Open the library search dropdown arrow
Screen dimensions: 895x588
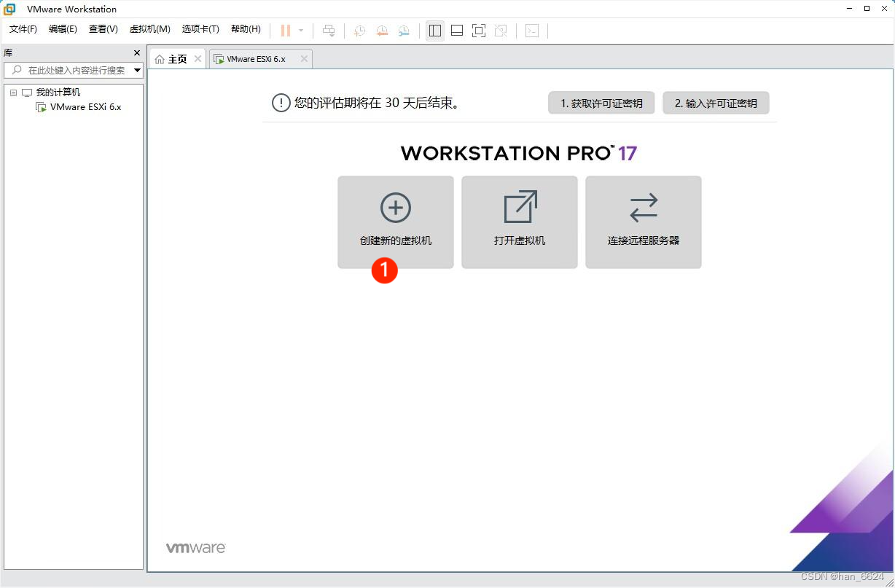click(x=138, y=70)
